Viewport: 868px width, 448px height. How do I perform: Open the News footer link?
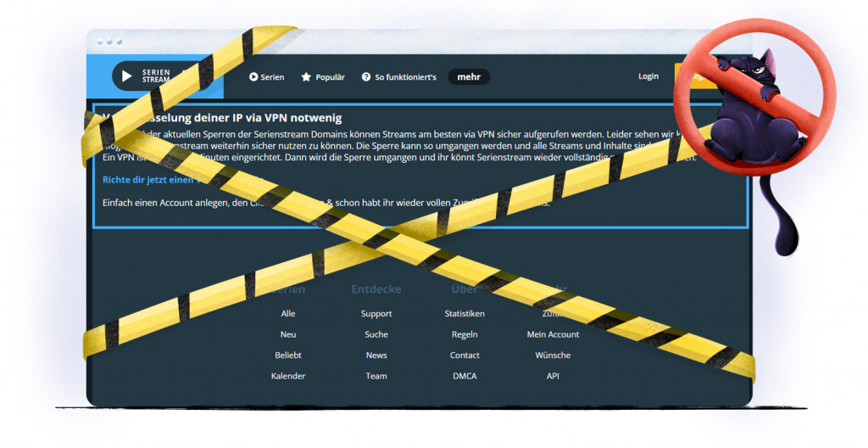(376, 355)
